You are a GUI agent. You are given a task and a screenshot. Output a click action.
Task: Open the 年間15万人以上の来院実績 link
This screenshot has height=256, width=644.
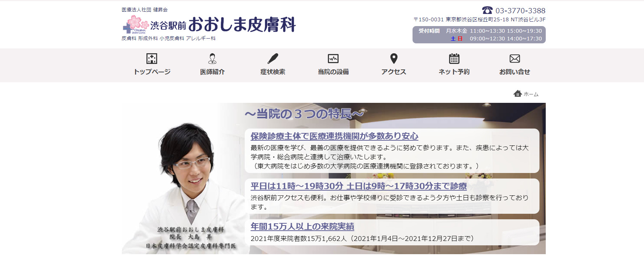click(302, 227)
